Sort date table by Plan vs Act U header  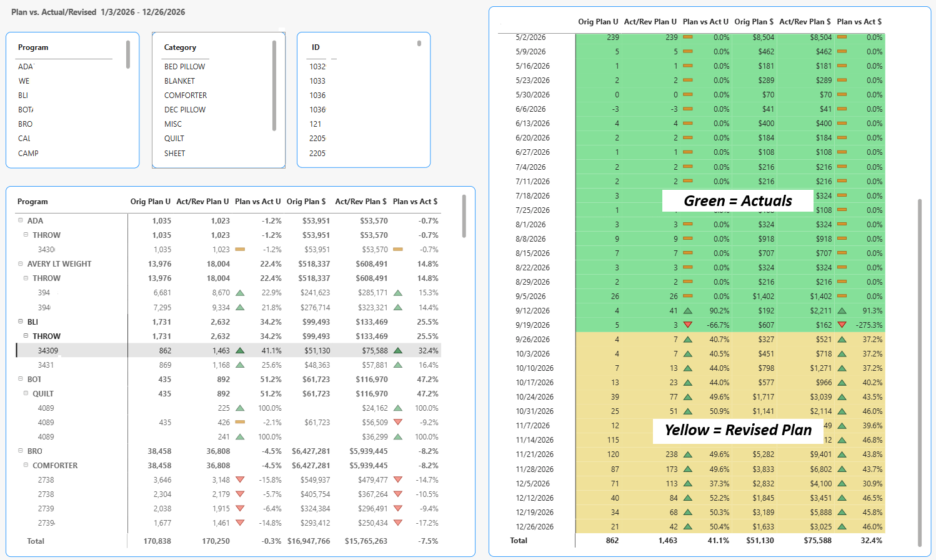705,22
